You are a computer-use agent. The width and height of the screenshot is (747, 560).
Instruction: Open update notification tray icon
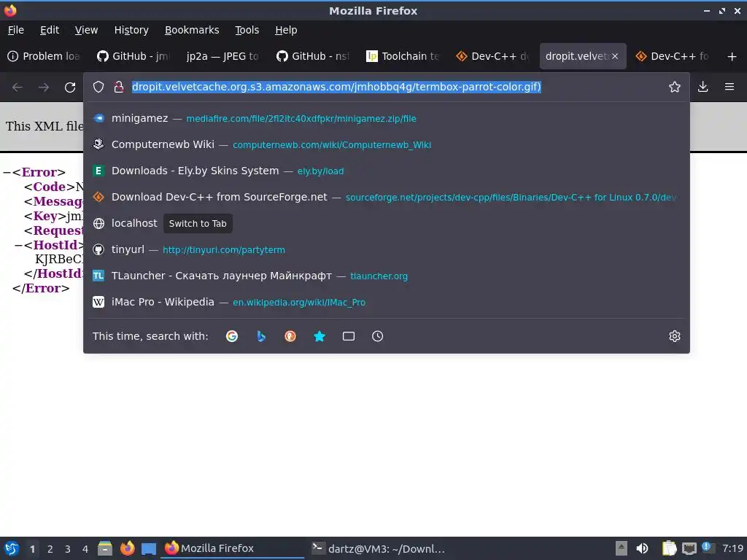(708, 548)
